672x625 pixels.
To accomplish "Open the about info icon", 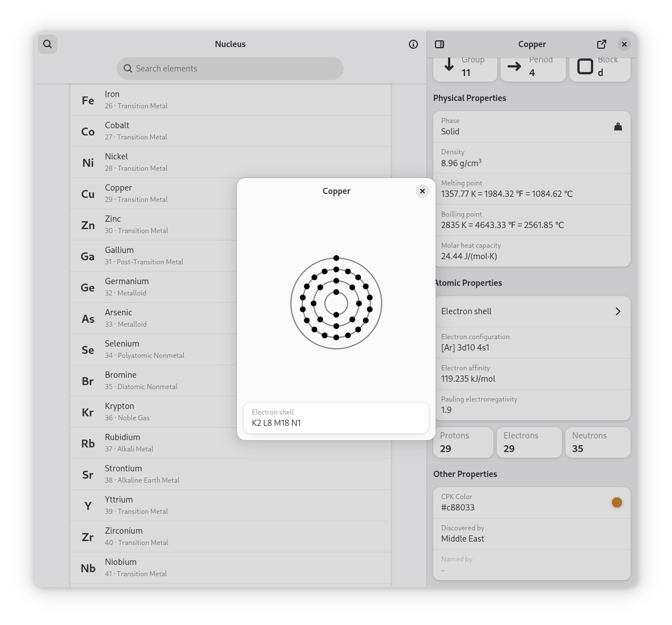I will click(413, 44).
